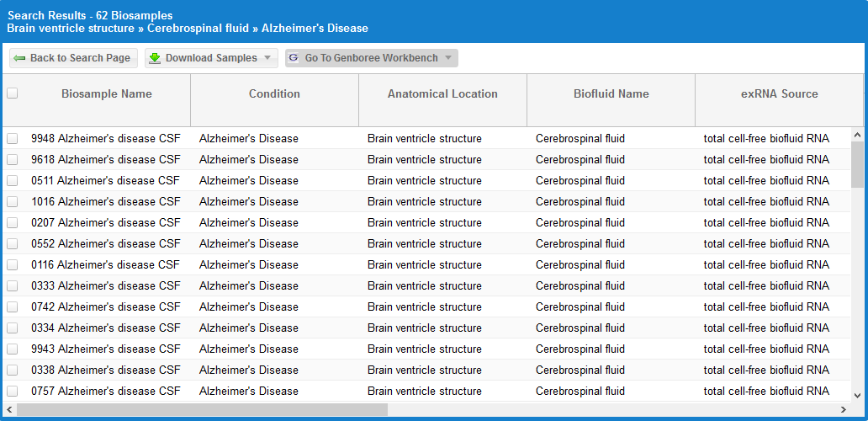
Task: Check the 9948 Alzheimer's disease CSF row
Action: tap(12, 138)
